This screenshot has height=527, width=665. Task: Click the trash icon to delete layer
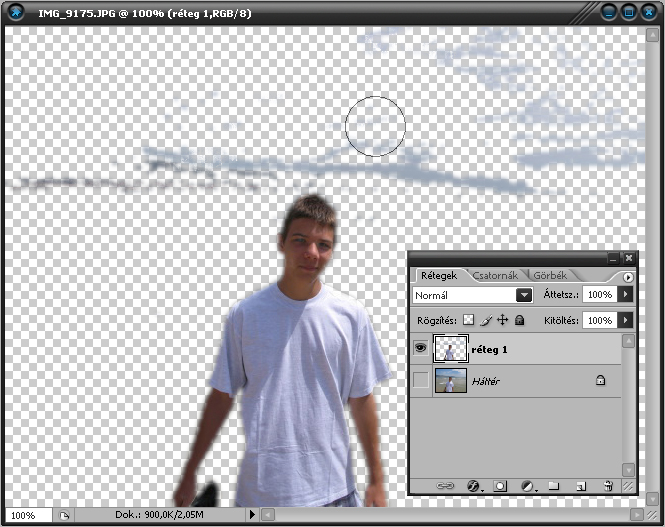(x=607, y=486)
